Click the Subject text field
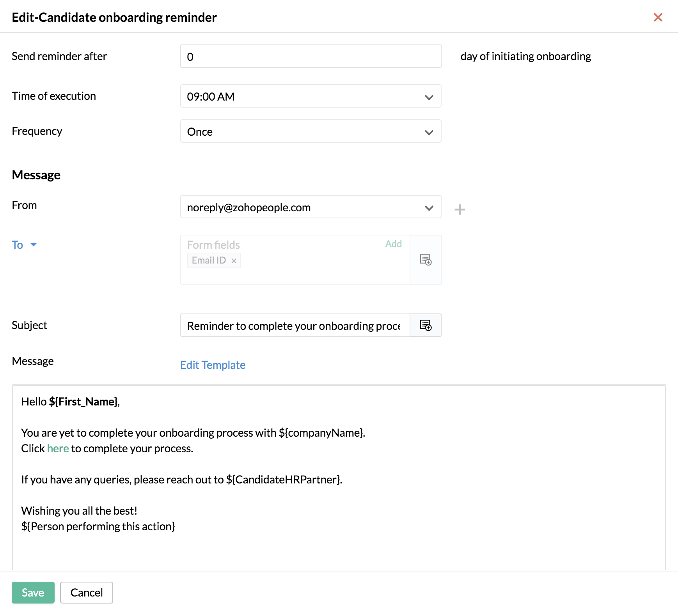This screenshot has width=678, height=616. point(295,325)
